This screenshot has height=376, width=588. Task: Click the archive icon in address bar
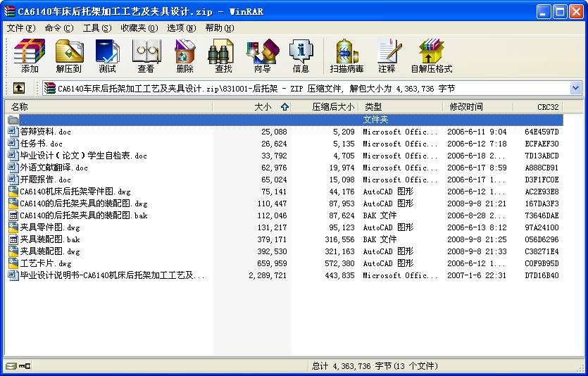49,89
